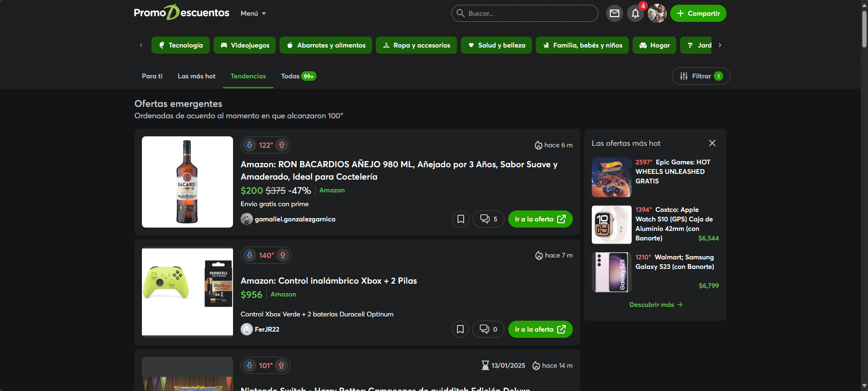
Task: Click the Amazon merchant link on Bacardi deal
Action: [332, 190]
